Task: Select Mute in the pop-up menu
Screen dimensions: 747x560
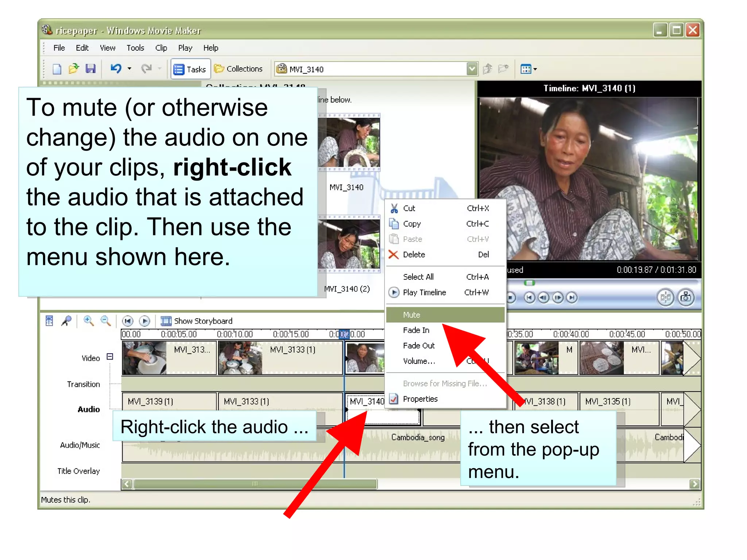Action: [446, 315]
